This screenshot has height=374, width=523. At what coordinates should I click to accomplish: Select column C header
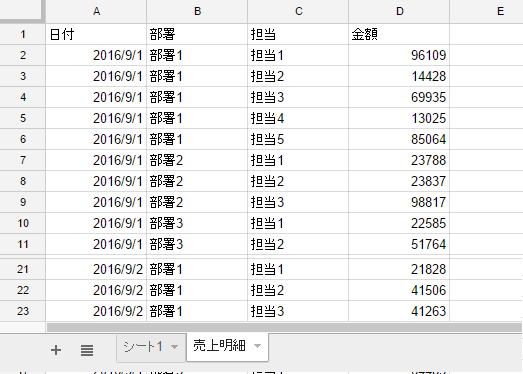[298, 11]
